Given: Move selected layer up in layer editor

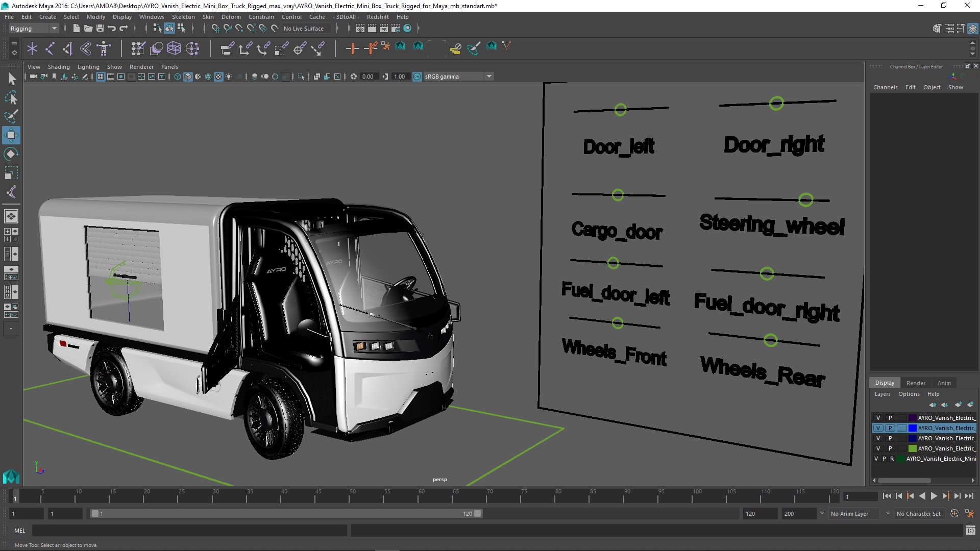Looking at the screenshot, I should [933, 405].
